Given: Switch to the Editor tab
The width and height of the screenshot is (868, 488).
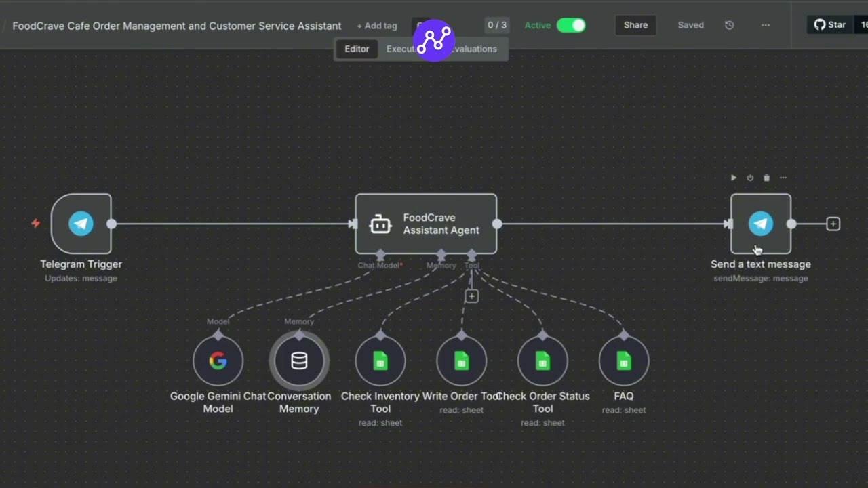Looking at the screenshot, I should 357,49.
